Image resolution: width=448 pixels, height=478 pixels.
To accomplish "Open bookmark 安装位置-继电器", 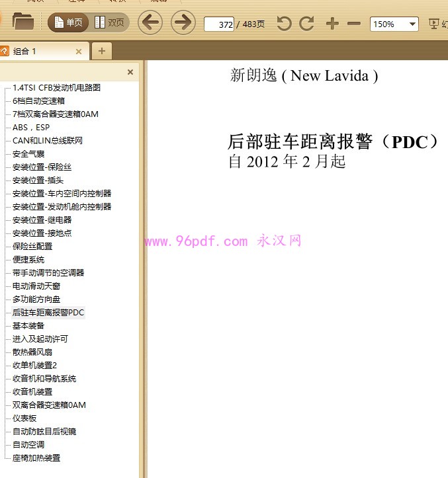I will [42, 220].
